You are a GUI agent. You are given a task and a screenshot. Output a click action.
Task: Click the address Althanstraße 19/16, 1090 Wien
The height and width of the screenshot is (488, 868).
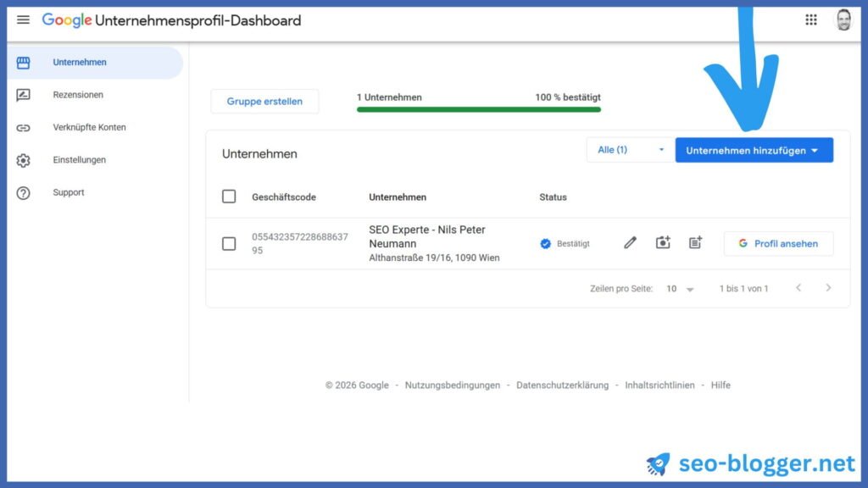coord(434,258)
